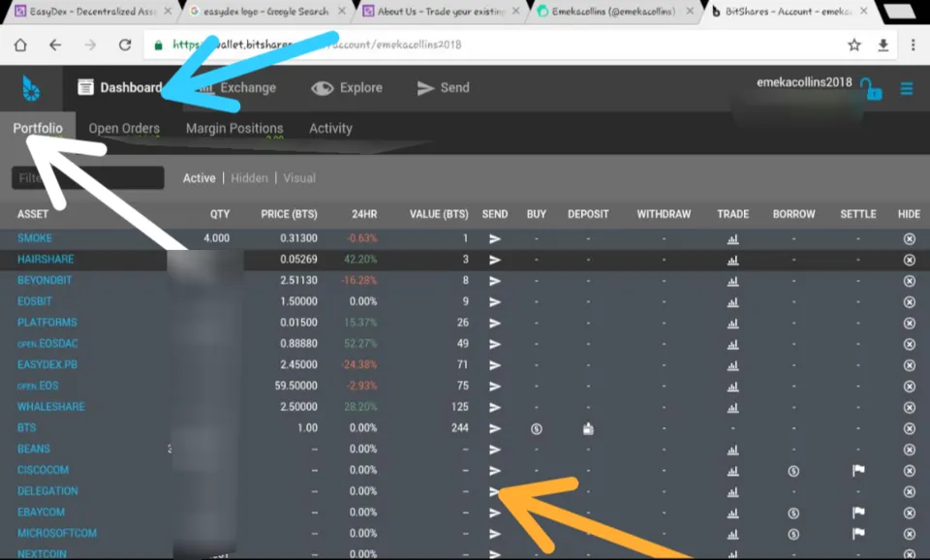Click the send arrow for HAIRSHARE
The height and width of the screenshot is (560, 930).
pyautogui.click(x=495, y=260)
